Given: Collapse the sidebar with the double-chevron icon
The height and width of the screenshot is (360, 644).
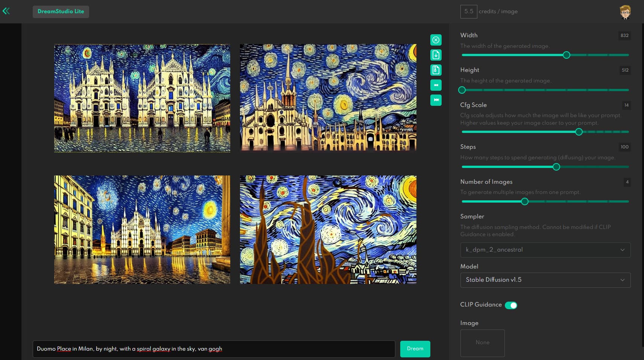Looking at the screenshot, I should coord(6,11).
